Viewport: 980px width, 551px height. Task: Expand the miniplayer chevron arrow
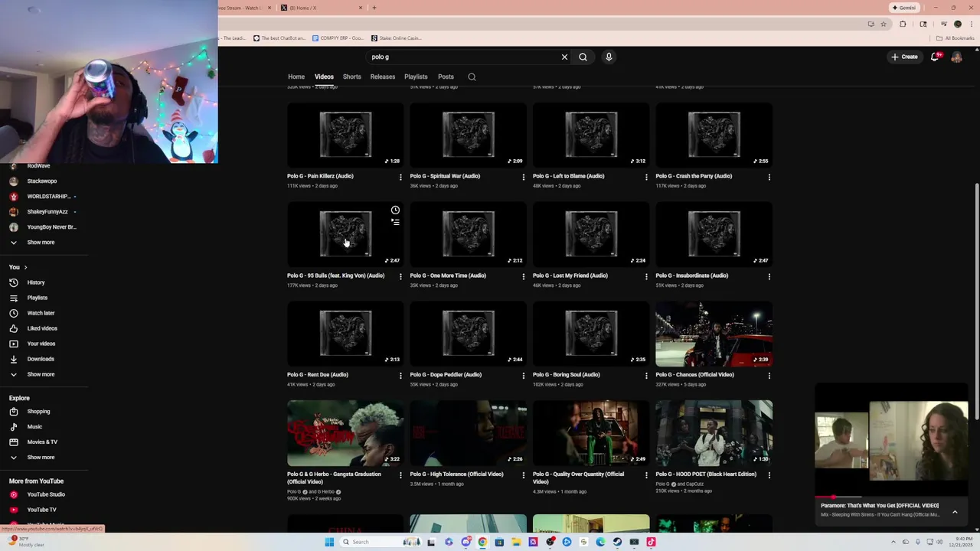955,511
